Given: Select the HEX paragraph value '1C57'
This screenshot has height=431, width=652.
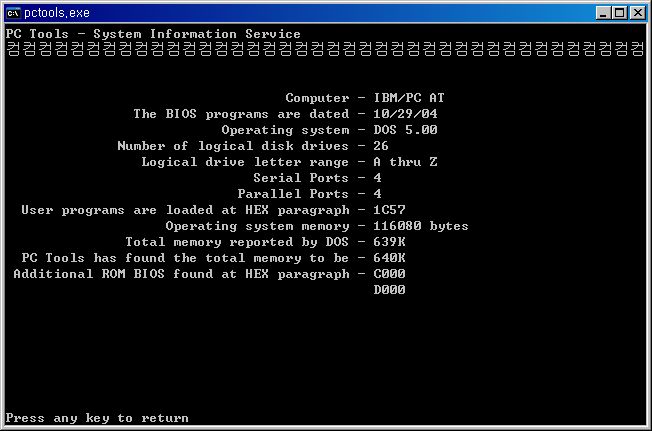Looking at the screenshot, I should point(389,210).
